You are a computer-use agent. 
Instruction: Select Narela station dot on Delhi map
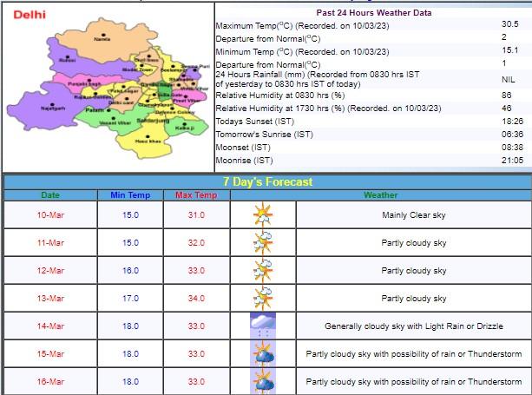pyautogui.click(x=102, y=35)
